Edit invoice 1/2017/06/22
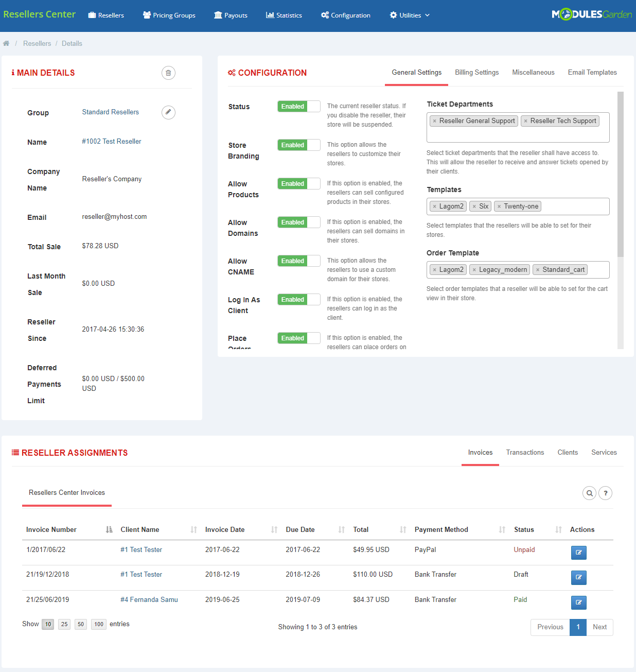Image resolution: width=636 pixels, height=672 pixels. click(579, 553)
